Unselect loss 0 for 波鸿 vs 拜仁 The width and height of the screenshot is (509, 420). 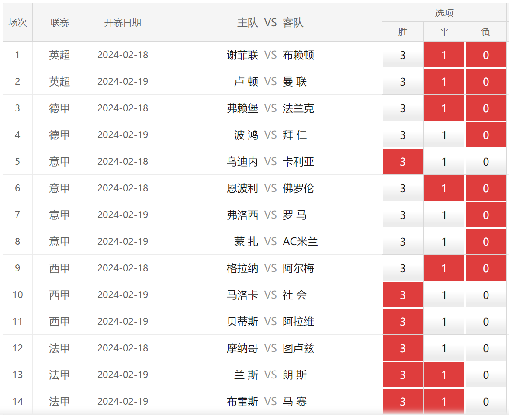point(486,135)
